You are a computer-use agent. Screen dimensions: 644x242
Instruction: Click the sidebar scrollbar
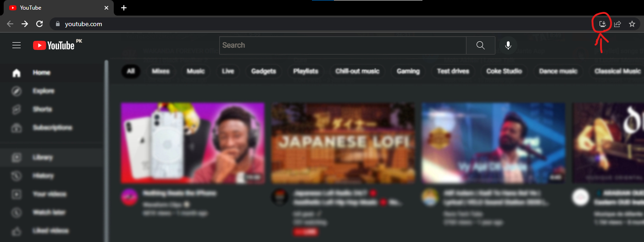(x=106, y=151)
